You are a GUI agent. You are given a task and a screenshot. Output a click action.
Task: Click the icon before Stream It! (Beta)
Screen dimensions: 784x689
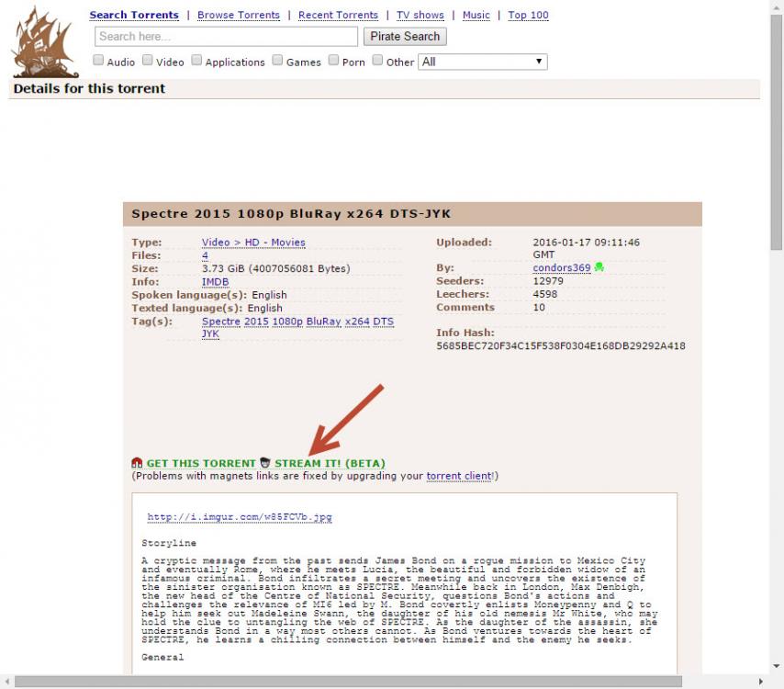[x=264, y=463]
